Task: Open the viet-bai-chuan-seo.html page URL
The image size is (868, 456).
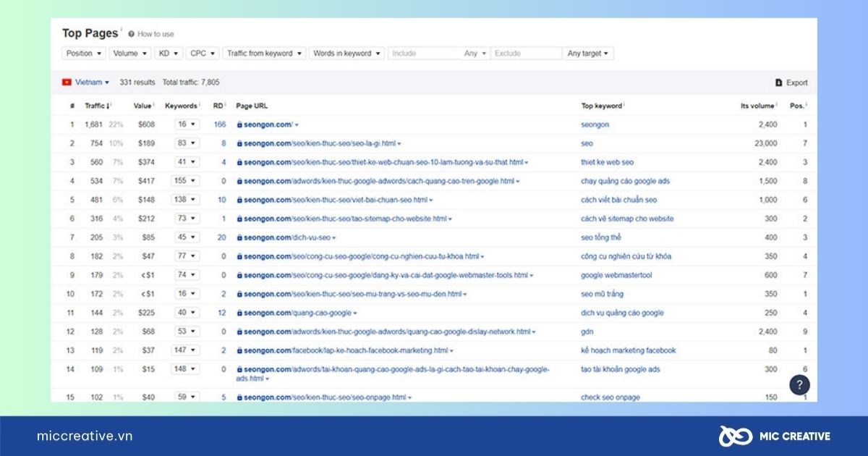Action: (336, 200)
